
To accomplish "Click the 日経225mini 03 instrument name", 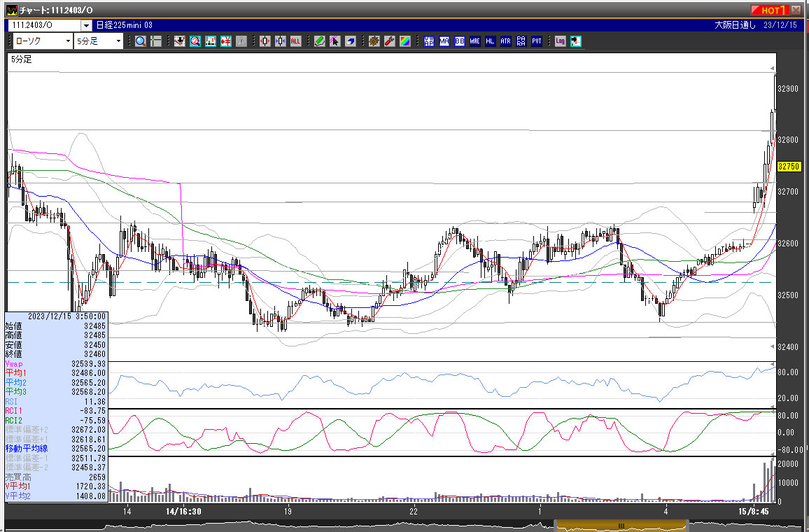I will [x=125, y=24].
